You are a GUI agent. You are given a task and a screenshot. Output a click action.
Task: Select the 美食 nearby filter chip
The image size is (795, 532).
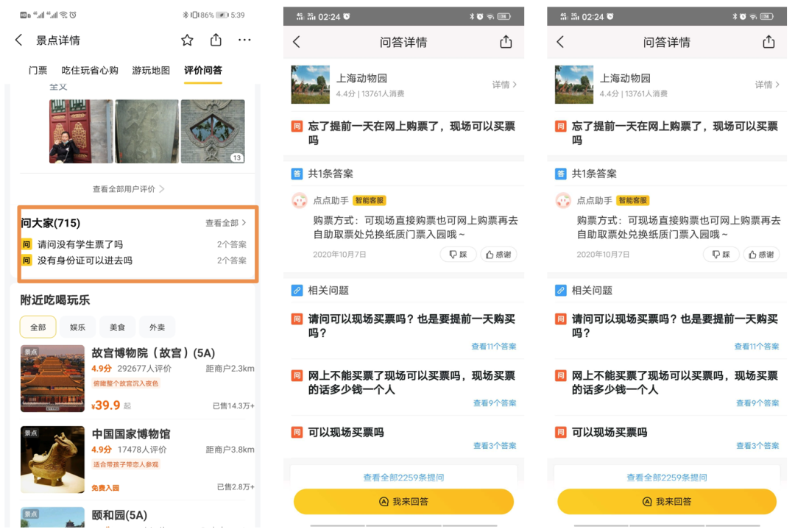click(x=117, y=327)
